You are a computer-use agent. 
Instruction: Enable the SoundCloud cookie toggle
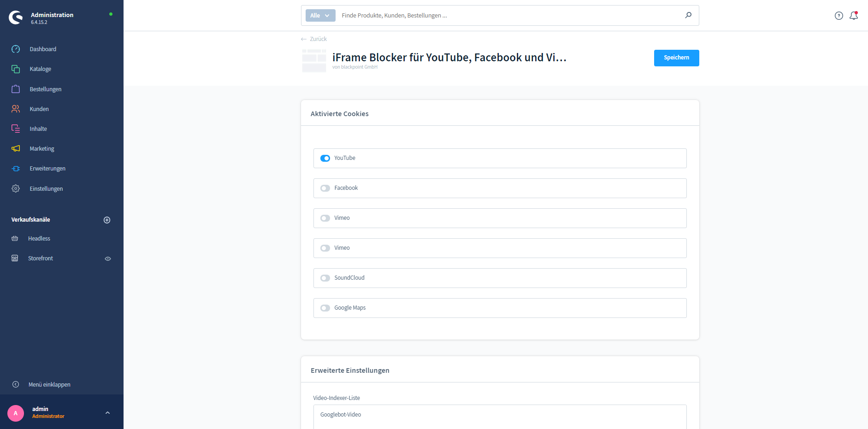325,278
